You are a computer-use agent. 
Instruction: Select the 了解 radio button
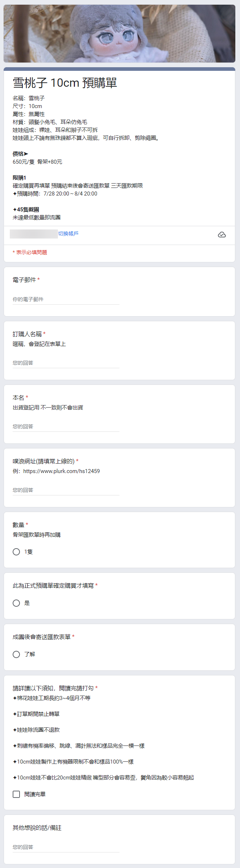16,654
